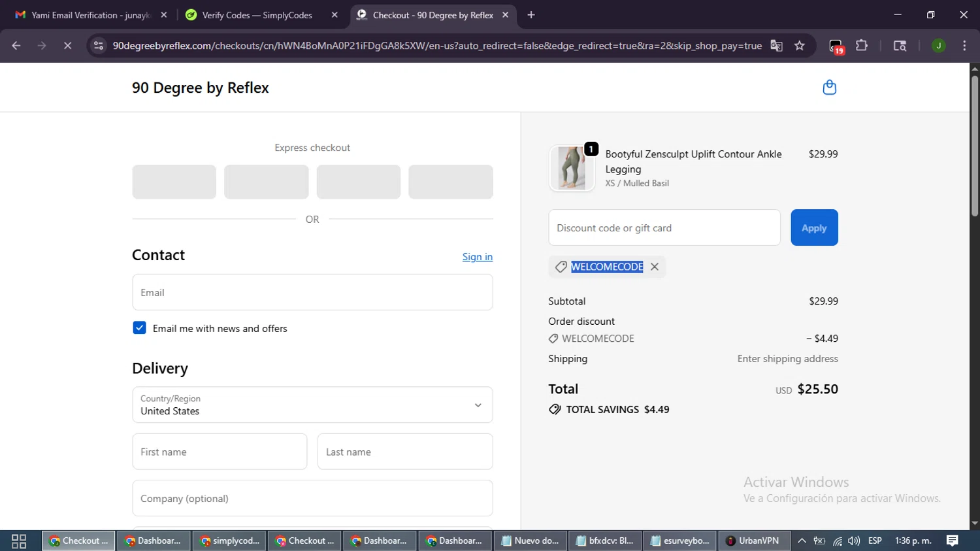Click the product name Bootyful Zensculpt legging
This screenshot has width=980, height=551.
pos(693,161)
